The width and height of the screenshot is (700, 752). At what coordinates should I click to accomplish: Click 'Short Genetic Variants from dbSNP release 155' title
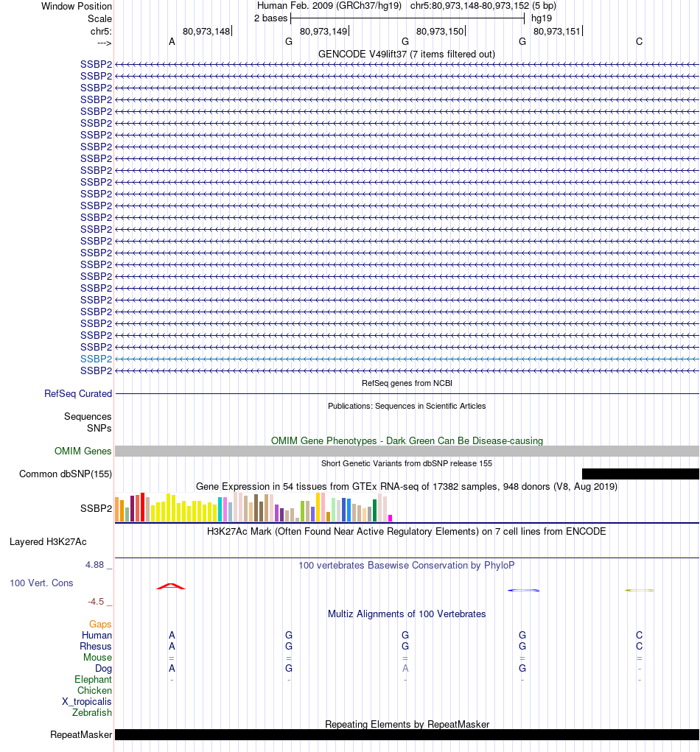tap(407, 463)
